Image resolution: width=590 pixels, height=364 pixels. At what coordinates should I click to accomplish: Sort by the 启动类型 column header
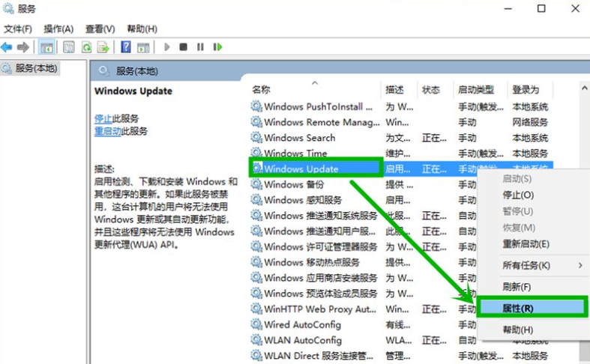tap(476, 89)
